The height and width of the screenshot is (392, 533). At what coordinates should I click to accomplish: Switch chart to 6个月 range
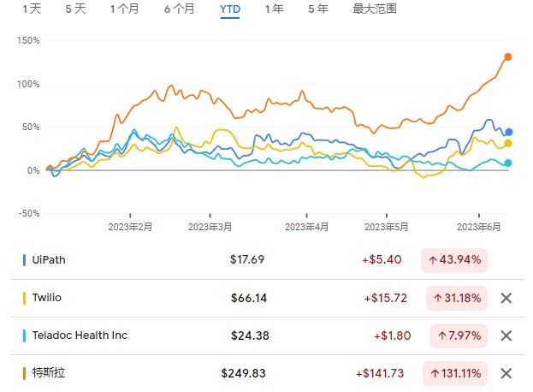coord(179,9)
